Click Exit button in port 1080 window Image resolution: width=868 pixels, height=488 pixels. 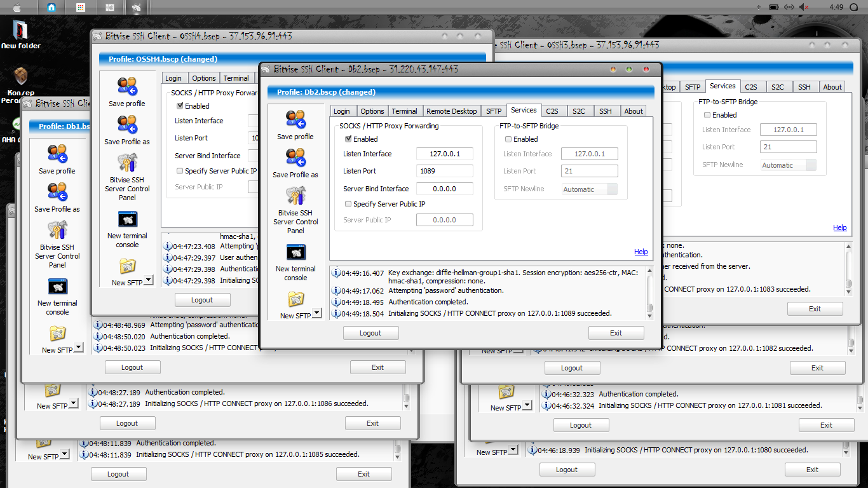[x=813, y=470]
